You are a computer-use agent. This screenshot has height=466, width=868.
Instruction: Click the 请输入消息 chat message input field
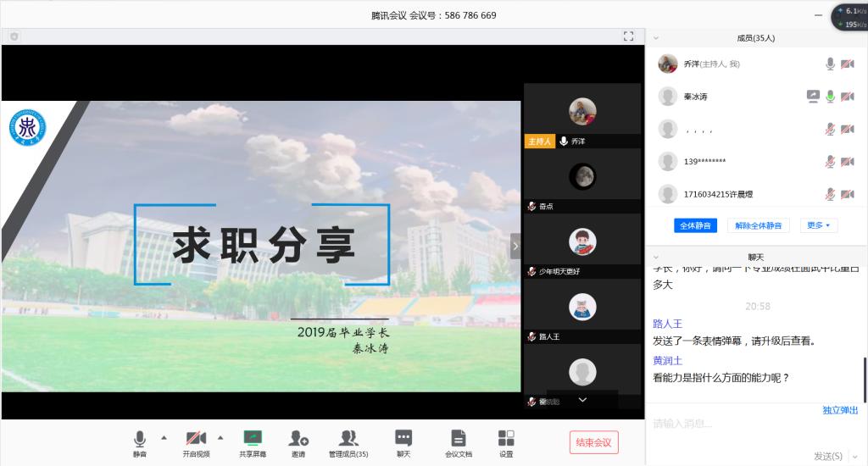[x=746, y=424]
